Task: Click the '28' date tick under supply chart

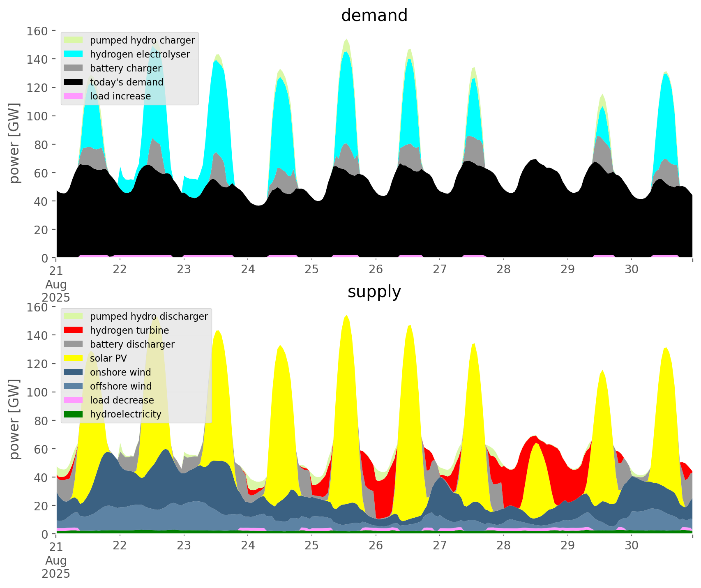Action: point(504,546)
